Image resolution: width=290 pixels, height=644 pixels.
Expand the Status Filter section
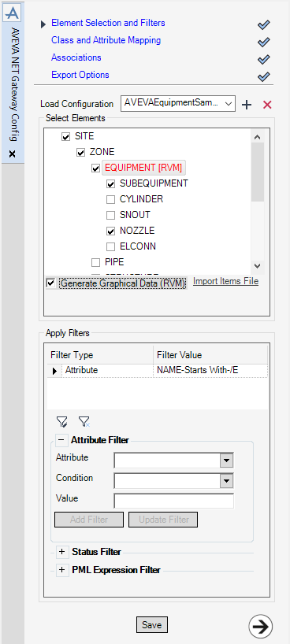click(x=62, y=553)
